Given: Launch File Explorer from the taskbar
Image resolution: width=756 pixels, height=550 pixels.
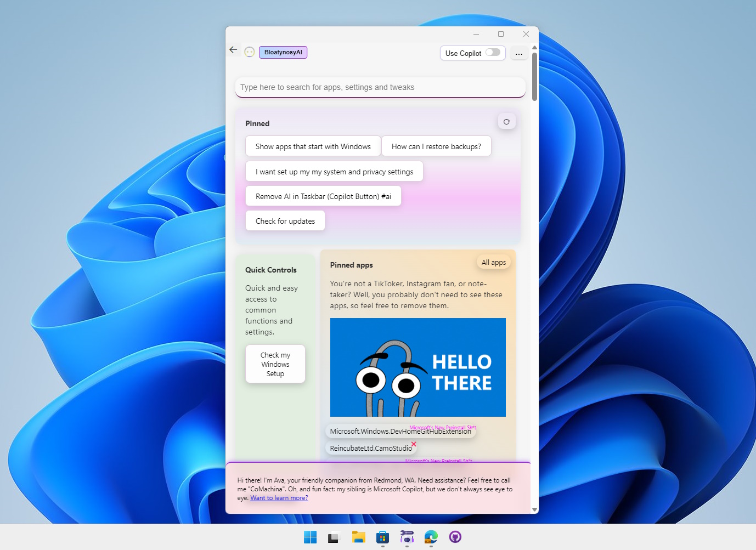Looking at the screenshot, I should [x=359, y=537].
